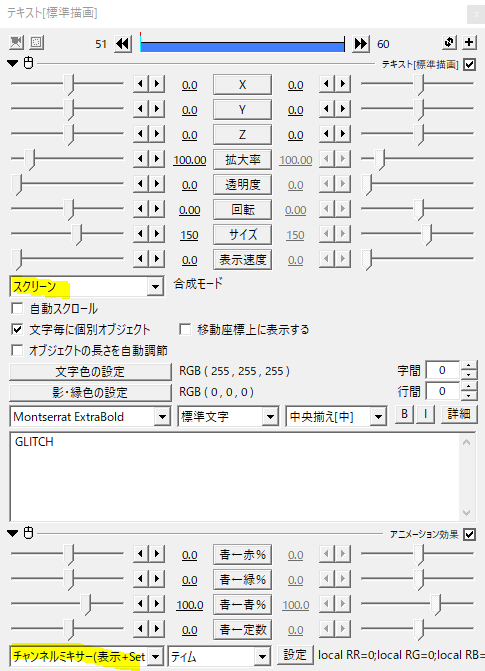This screenshot has height=671, width=485.
Task: Click the rotate-arrows icon beside the plus button
Action: click(449, 42)
